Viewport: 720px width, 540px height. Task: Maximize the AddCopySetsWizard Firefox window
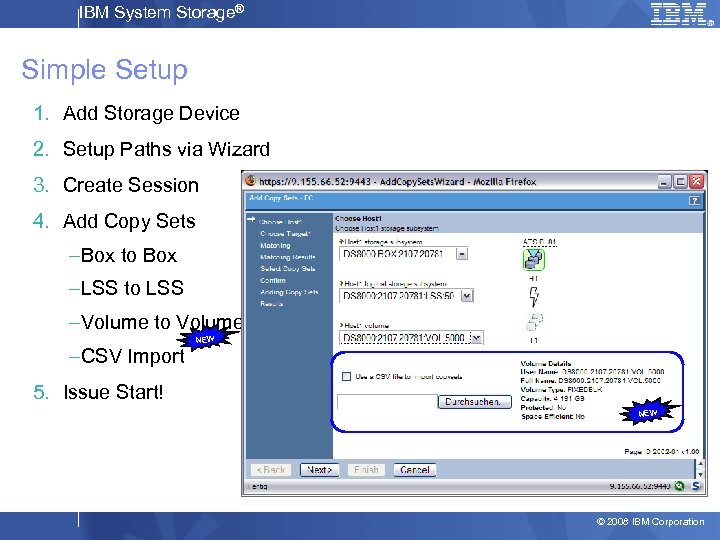pyautogui.click(x=680, y=182)
